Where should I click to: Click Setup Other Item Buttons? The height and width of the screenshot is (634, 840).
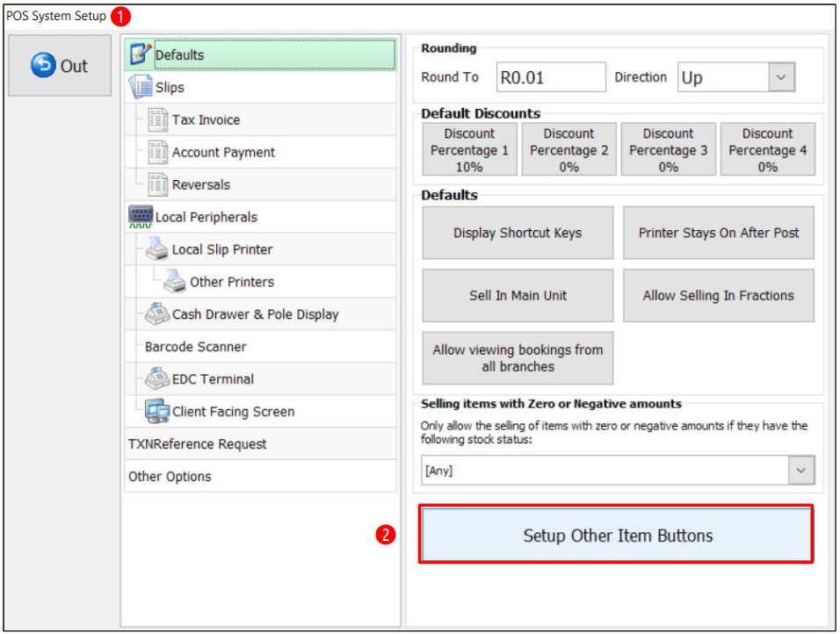pos(617,535)
